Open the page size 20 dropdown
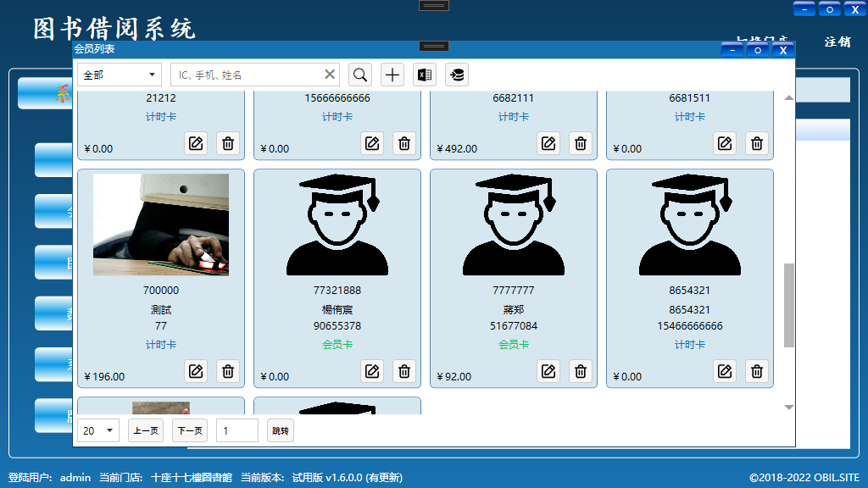Image resolution: width=868 pixels, height=488 pixels. point(98,430)
